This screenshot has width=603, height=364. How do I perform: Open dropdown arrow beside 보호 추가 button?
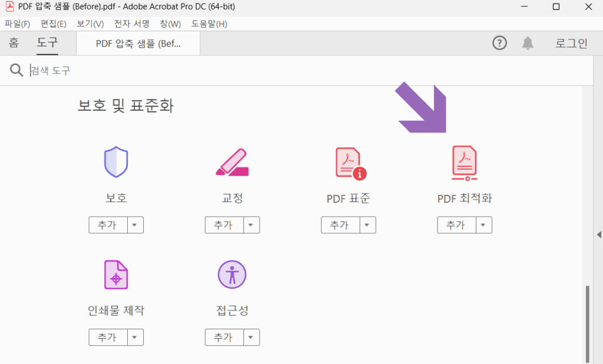point(135,225)
